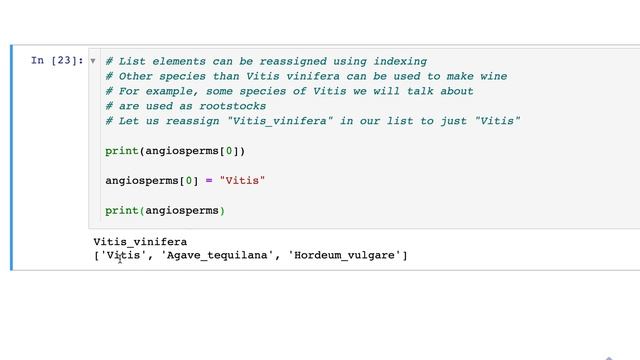Click comment line about Vitis vinifera wine
Image resolution: width=640 pixels, height=360 pixels.
click(306, 76)
